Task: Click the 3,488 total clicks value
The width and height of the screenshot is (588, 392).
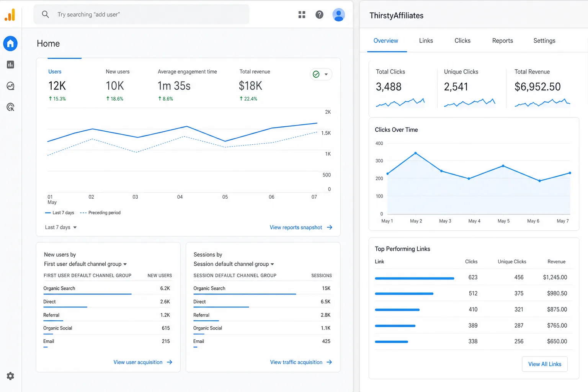Action: pos(389,87)
